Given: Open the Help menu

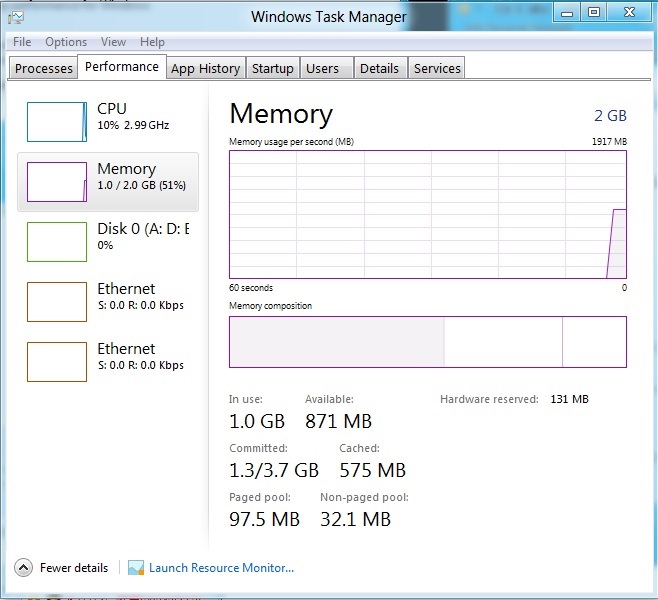Looking at the screenshot, I should pyautogui.click(x=152, y=42).
